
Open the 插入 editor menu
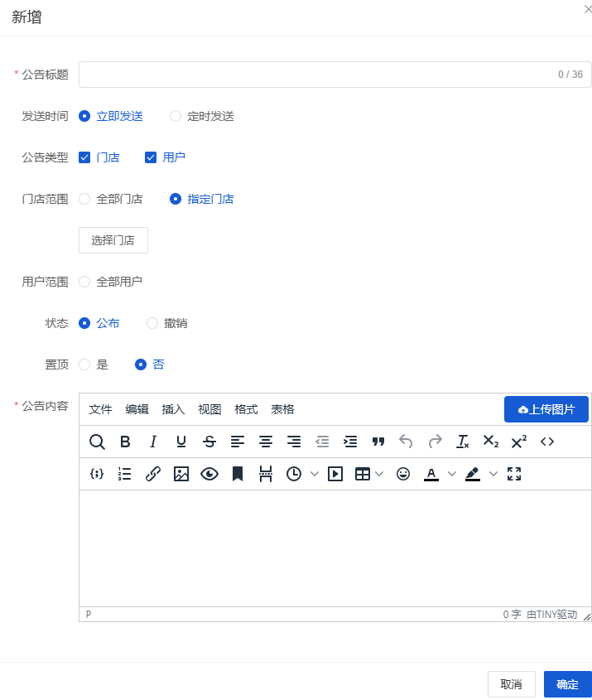tap(173, 409)
